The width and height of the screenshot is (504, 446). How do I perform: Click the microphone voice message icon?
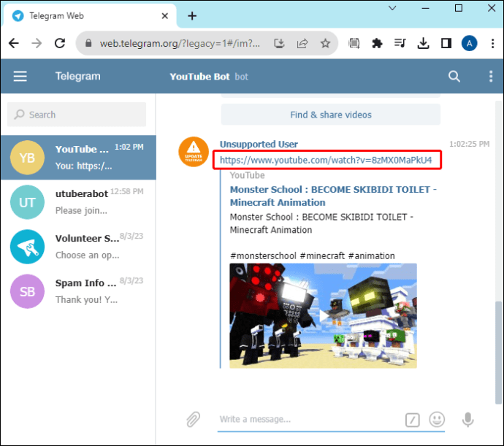[x=467, y=419]
